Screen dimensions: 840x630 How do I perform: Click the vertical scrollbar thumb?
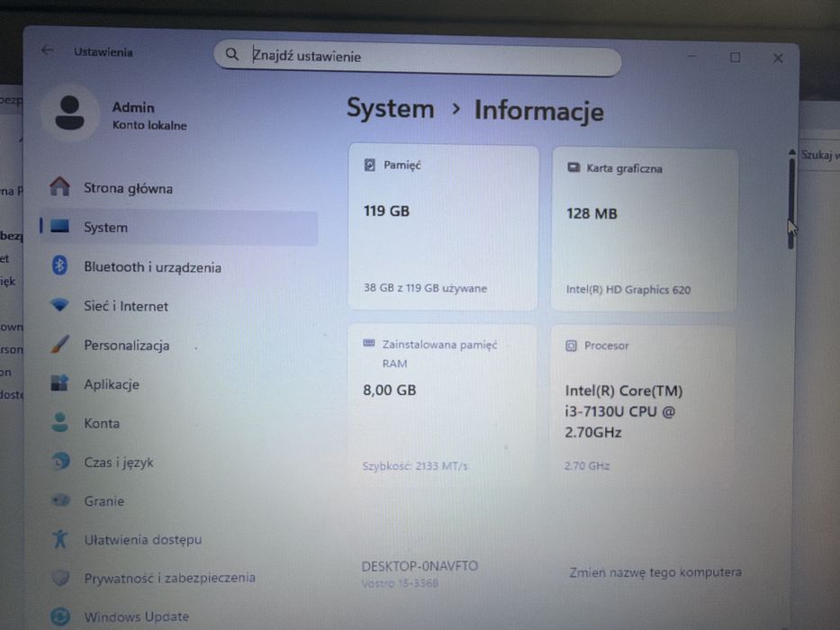coord(790,203)
